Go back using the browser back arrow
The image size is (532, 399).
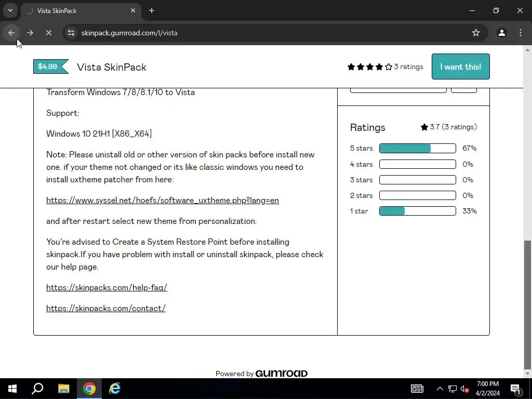pyautogui.click(x=11, y=33)
